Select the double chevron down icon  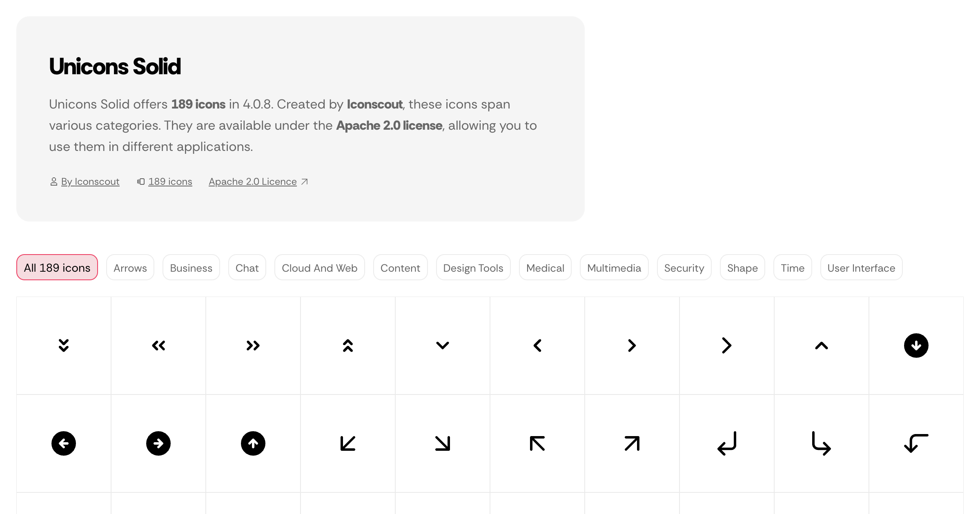coord(64,346)
